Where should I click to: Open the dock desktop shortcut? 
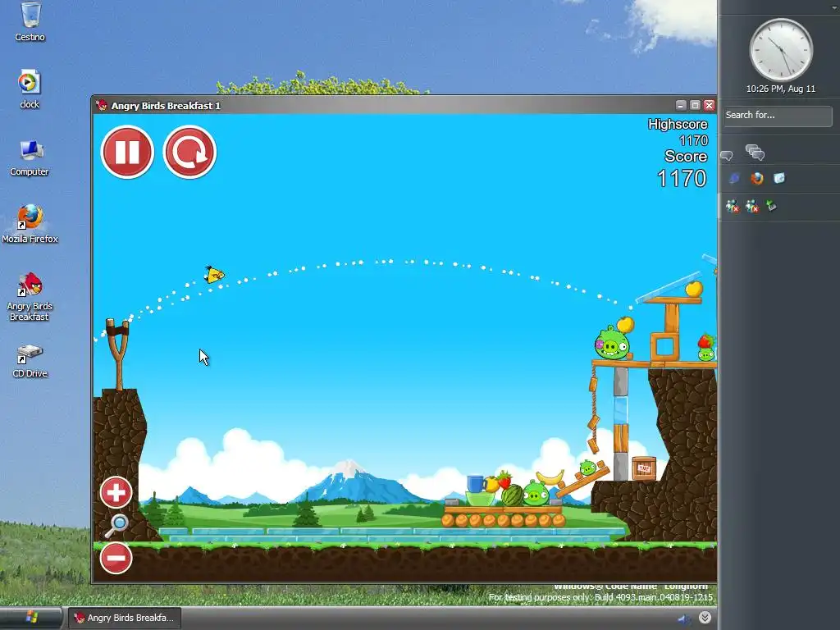pyautogui.click(x=30, y=89)
